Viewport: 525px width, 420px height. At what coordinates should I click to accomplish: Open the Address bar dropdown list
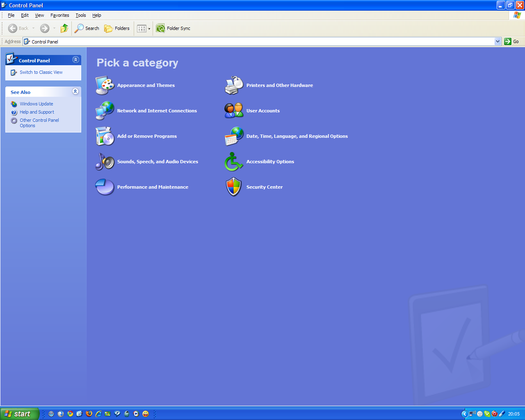click(x=498, y=41)
